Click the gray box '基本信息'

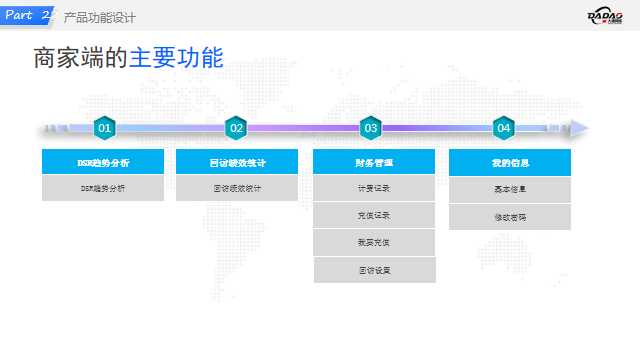point(510,190)
